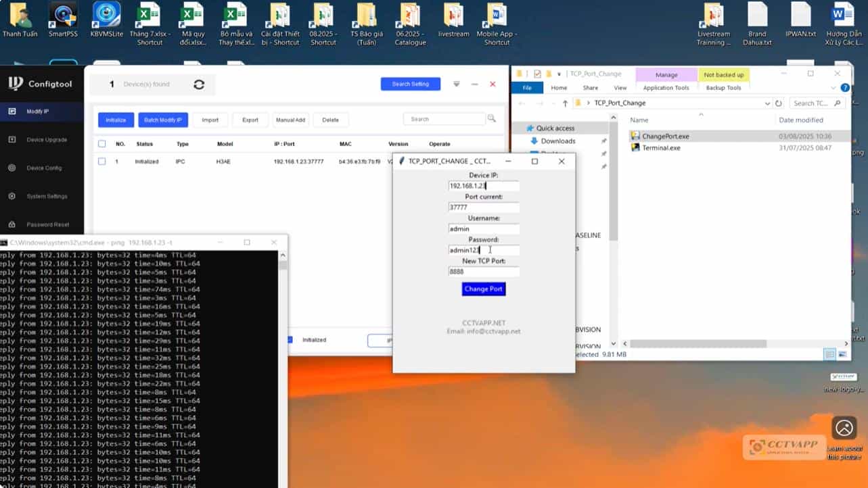Click the Batch Modify IP button
868x488 pixels.
[x=163, y=120]
